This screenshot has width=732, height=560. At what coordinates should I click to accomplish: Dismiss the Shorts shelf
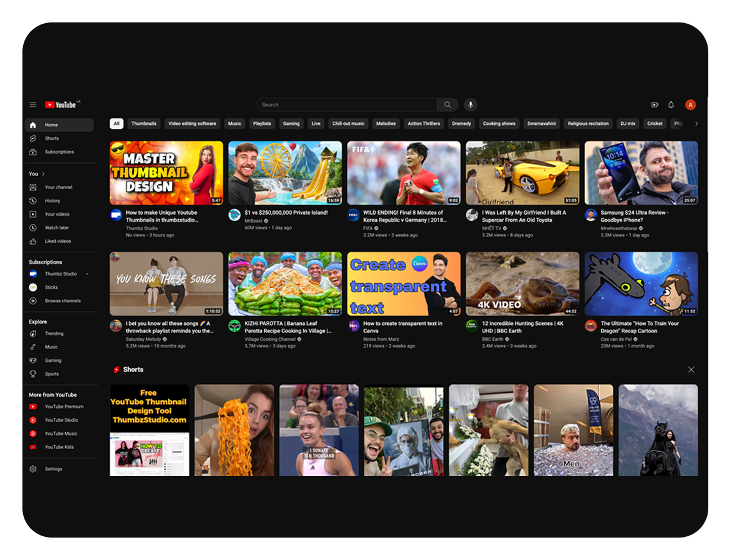(x=691, y=370)
